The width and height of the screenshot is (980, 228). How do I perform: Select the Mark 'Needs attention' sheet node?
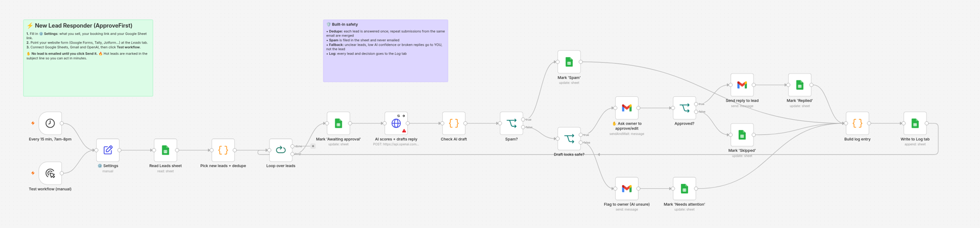coord(684,188)
